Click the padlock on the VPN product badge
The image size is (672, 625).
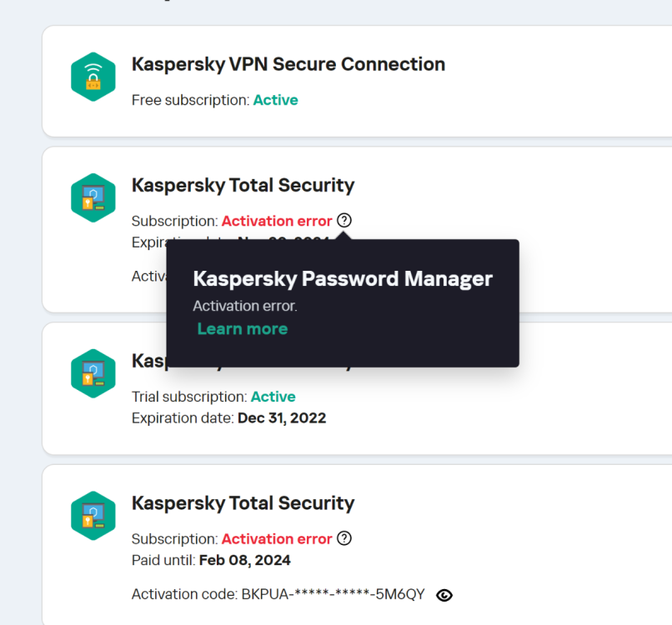[94, 83]
